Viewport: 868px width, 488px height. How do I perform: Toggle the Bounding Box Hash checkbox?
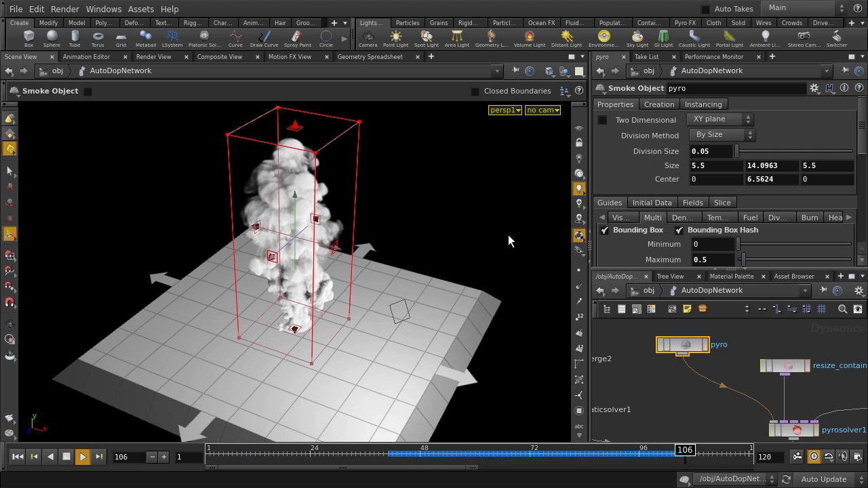click(x=679, y=230)
